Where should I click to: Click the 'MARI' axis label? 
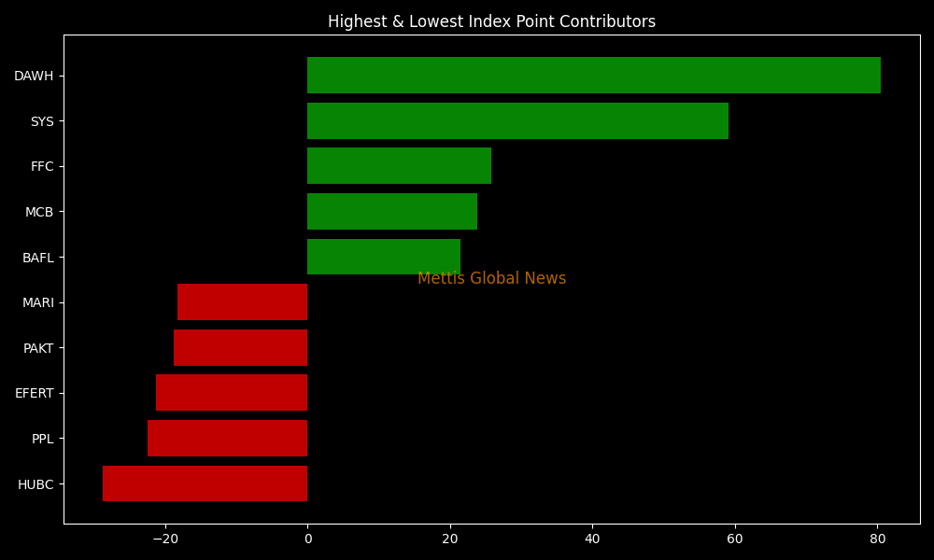(x=38, y=303)
